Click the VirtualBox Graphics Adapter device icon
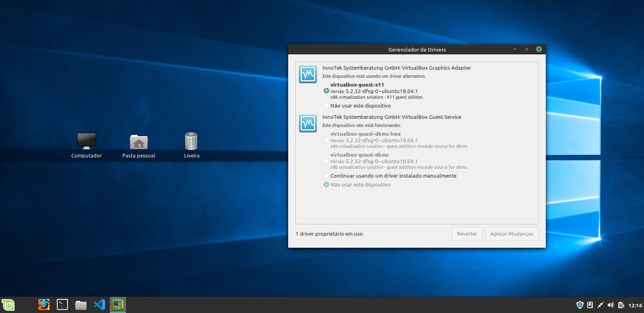 308,75
